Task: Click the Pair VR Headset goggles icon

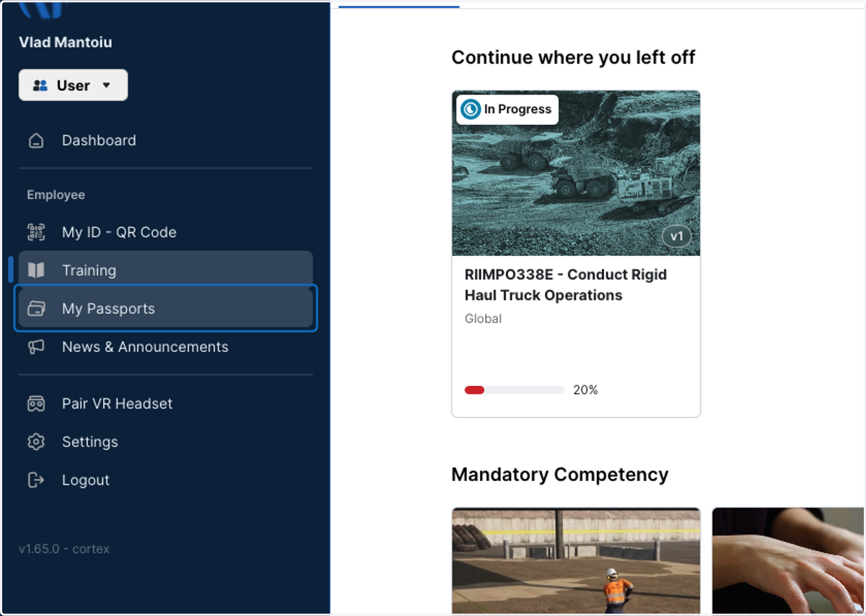Action: click(36, 404)
